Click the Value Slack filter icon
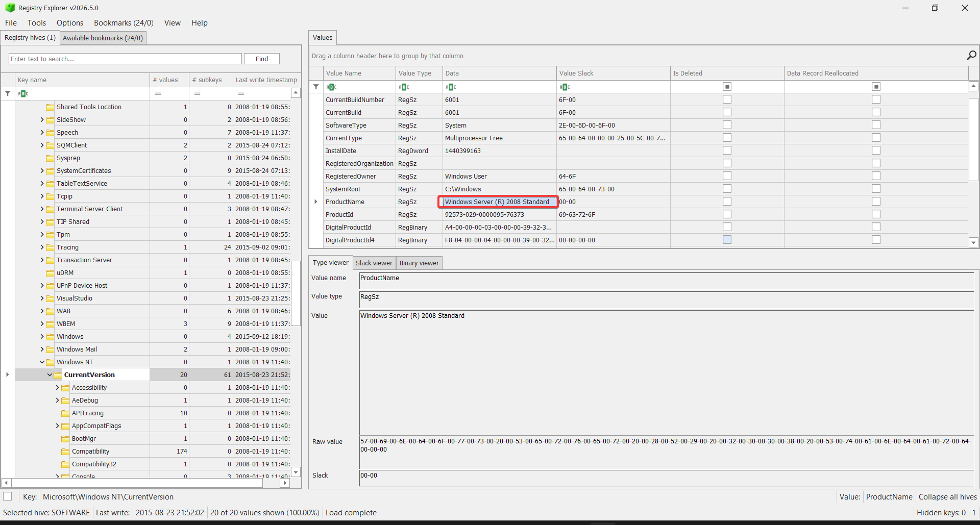Image resolution: width=980 pixels, height=525 pixels. pyautogui.click(x=565, y=87)
